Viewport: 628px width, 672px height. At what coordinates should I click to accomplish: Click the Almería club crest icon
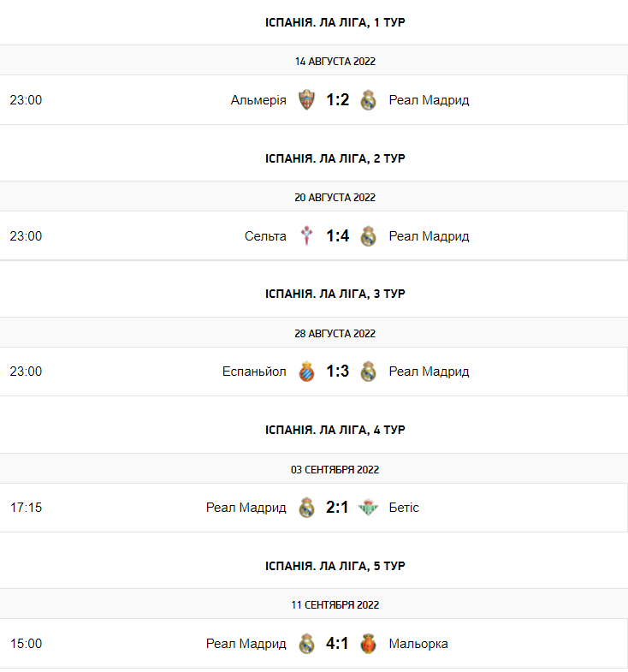(306, 100)
